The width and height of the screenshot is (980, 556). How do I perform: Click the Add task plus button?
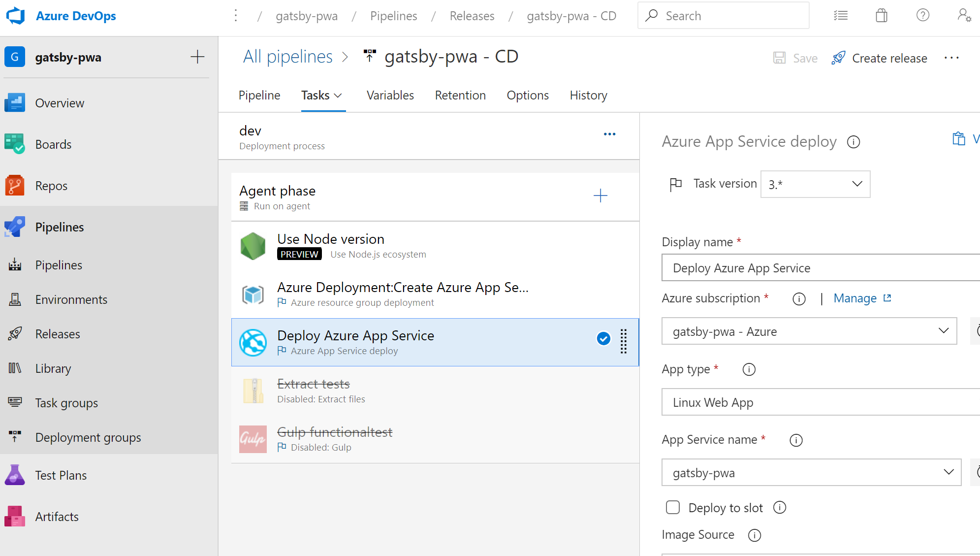coord(599,196)
